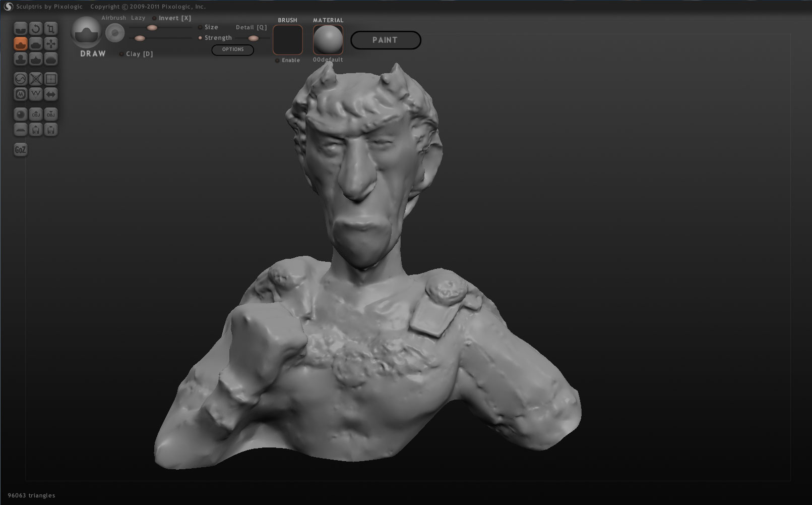The image size is (812, 505).
Task: Click the DRAW tool label
Action: pyautogui.click(x=92, y=53)
